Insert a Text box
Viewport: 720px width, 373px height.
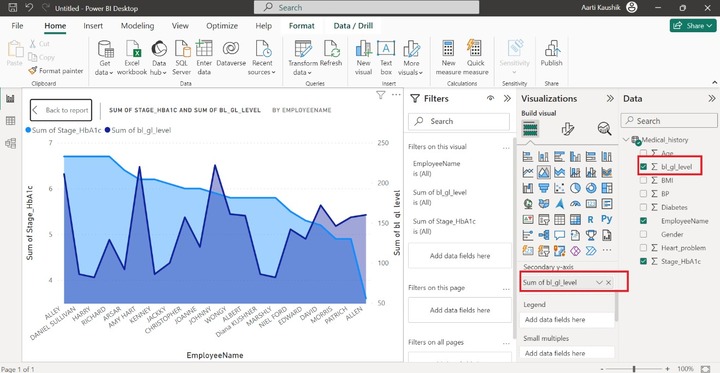coord(386,58)
